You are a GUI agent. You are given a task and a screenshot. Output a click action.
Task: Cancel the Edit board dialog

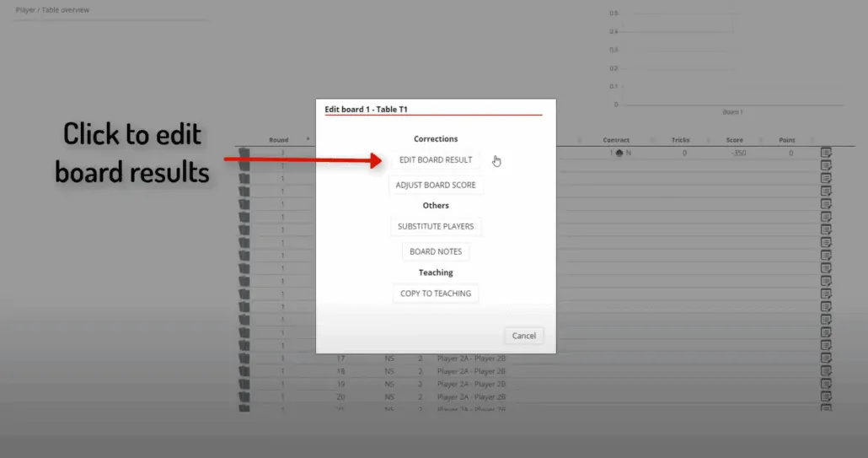pyautogui.click(x=523, y=336)
